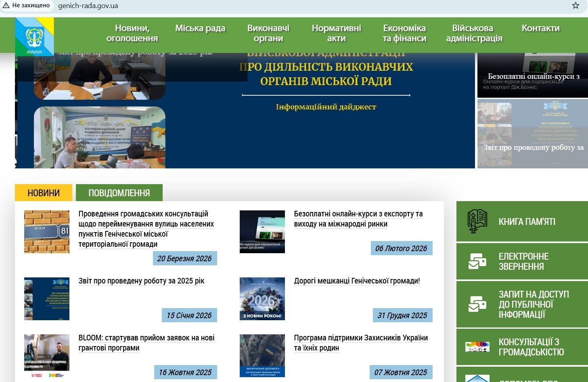Click the address bar URL genich-rada.gov.ua
Image resolution: width=588 pixels, height=382 pixels.
[88, 6]
